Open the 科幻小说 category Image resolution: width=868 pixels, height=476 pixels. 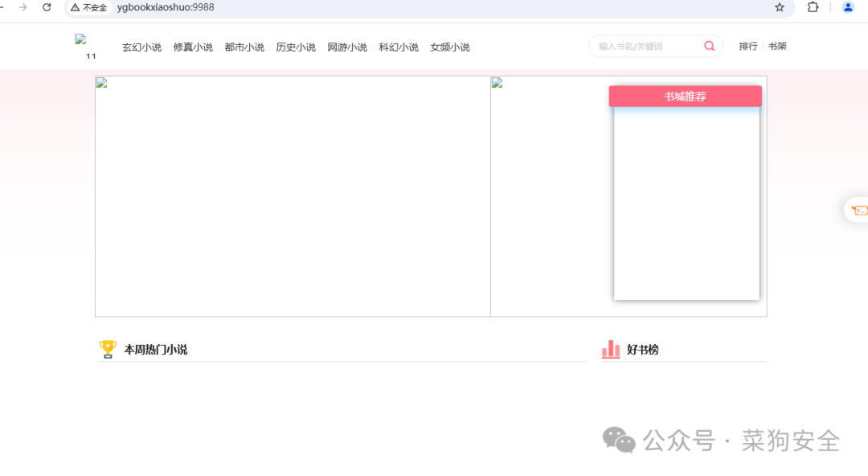click(399, 47)
